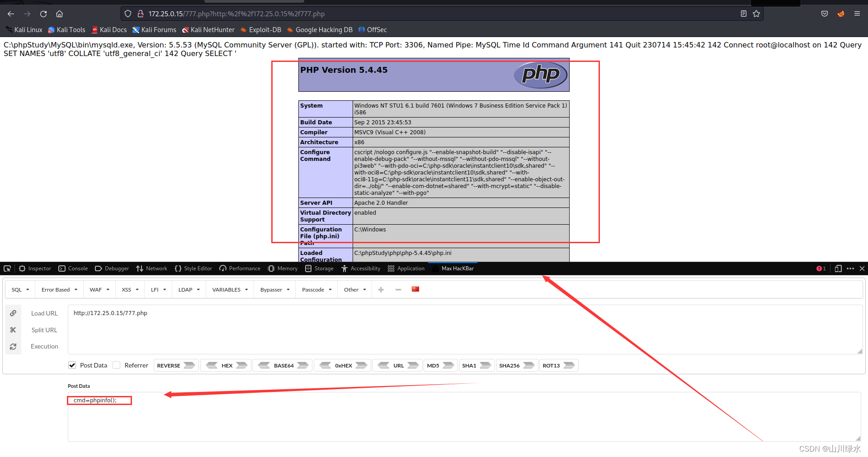Open the tracking protection shield icon
This screenshot has height=457, width=868.
[128, 14]
